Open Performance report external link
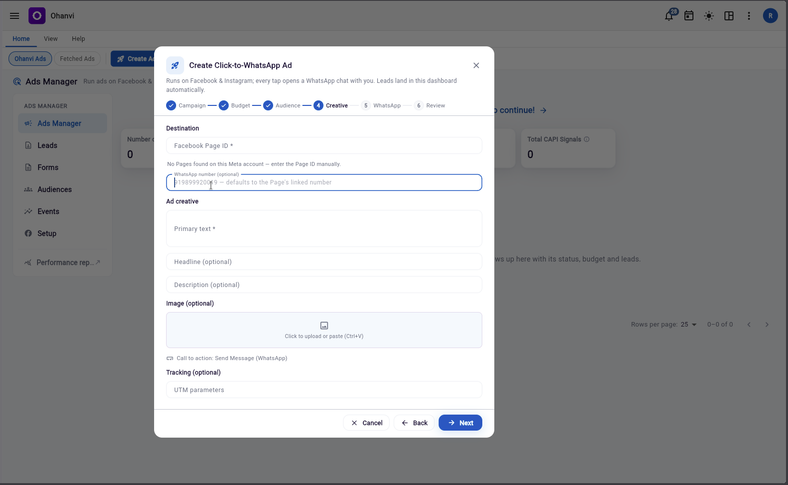Screen dimensions: 788x485 click(x=62, y=262)
